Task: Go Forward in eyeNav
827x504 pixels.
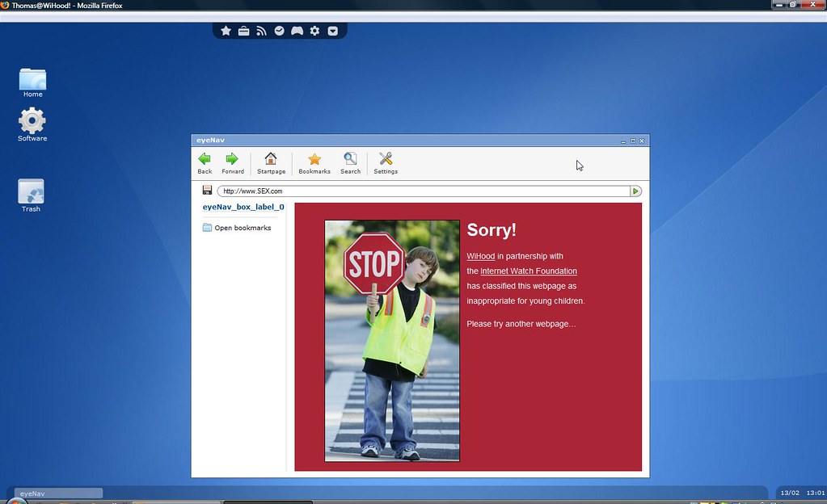Action: click(x=233, y=163)
